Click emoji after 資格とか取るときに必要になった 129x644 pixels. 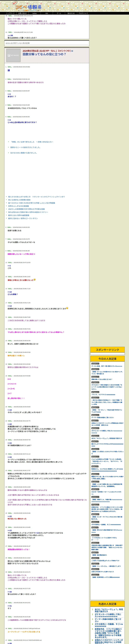coord(35,280)
